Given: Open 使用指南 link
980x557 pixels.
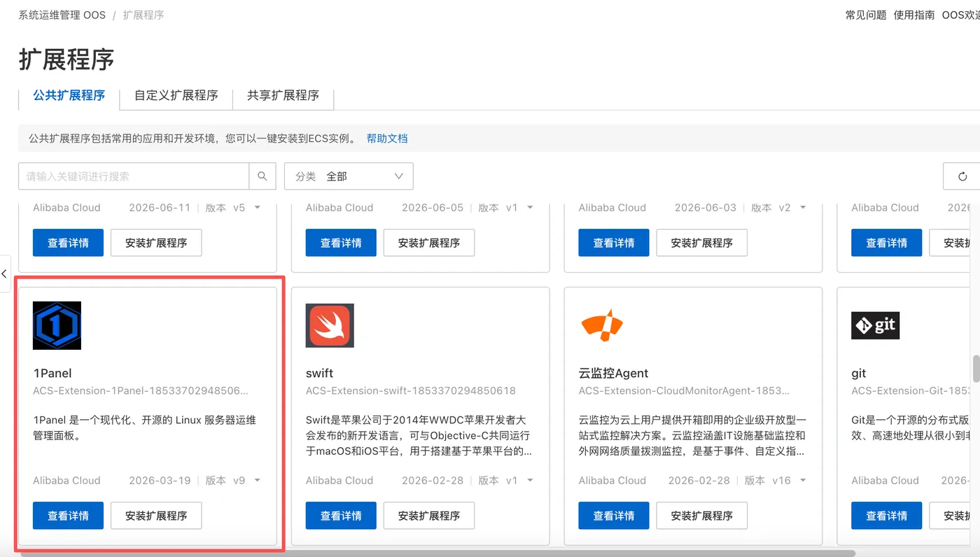Looking at the screenshot, I should (x=914, y=15).
